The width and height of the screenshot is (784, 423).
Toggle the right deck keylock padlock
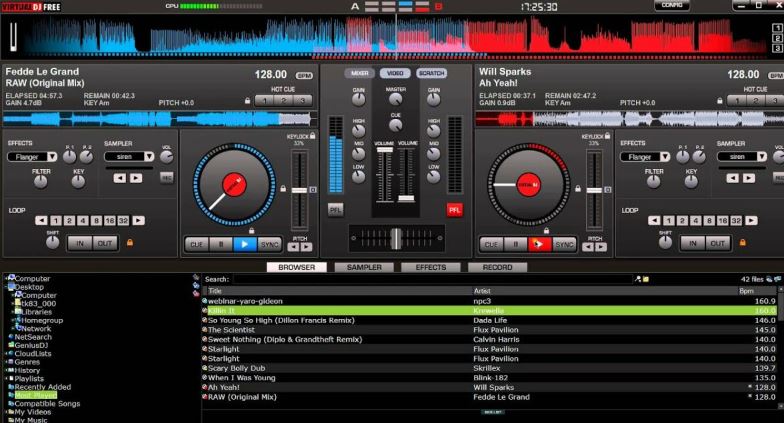coord(607,136)
